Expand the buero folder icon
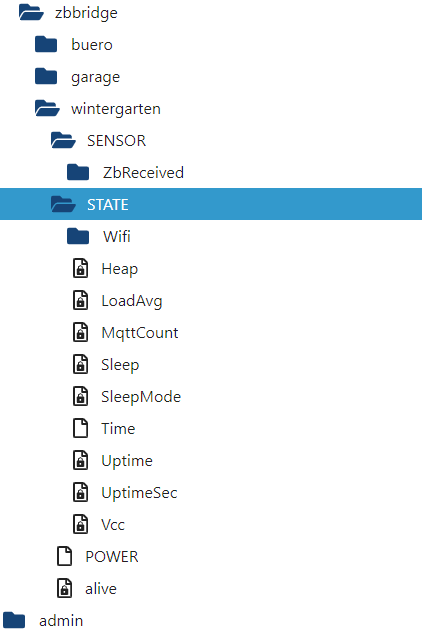422x639 pixels. (46, 44)
